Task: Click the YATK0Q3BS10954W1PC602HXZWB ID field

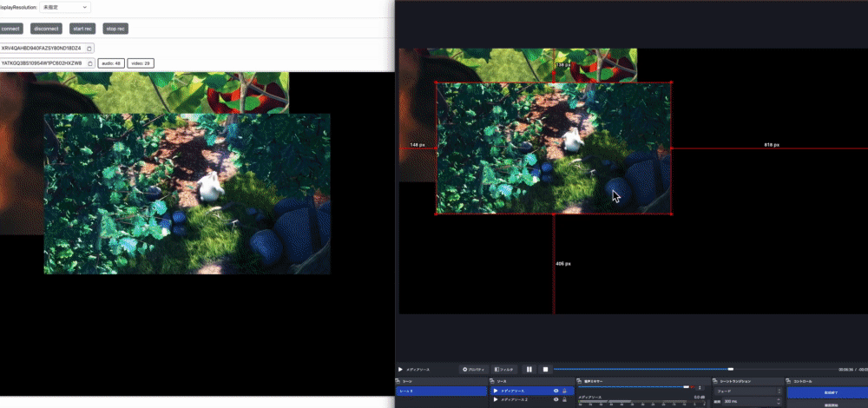Action: (x=42, y=63)
